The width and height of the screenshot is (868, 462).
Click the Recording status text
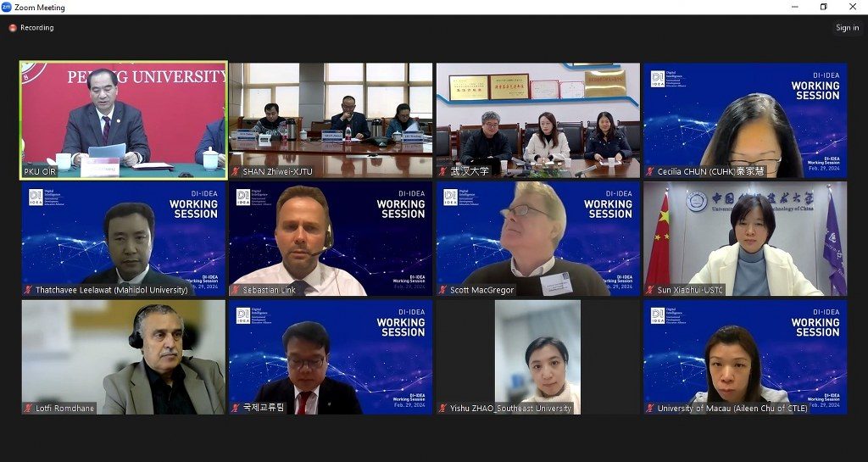coord(37,28)
